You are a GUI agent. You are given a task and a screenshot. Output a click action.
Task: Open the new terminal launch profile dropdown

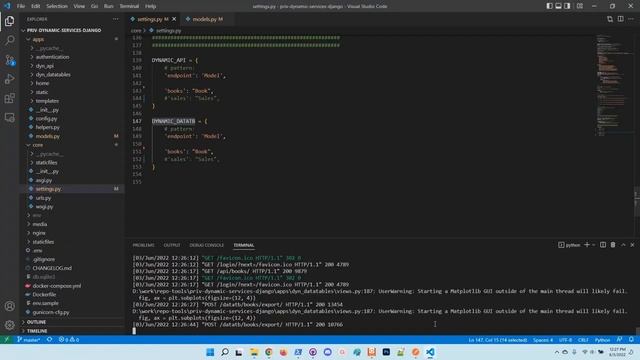[593, 245]
